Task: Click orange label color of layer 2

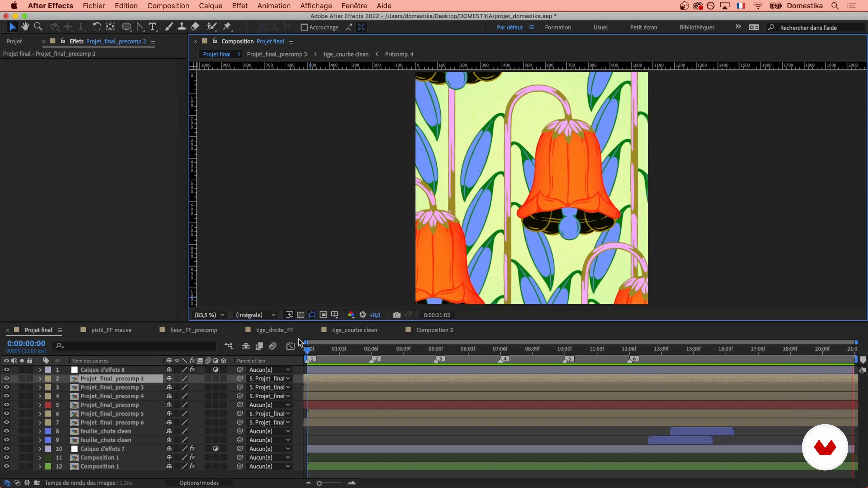Action: tap(48, 379)
